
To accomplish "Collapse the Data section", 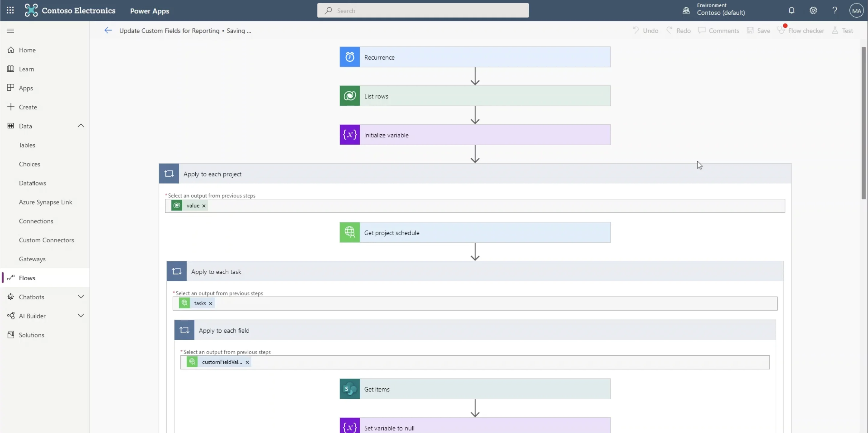I will (x=81, y=125).
